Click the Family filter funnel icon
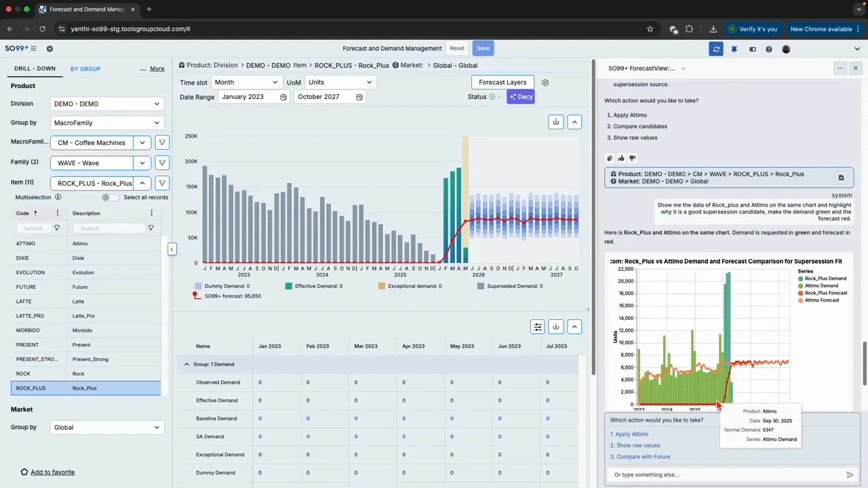The height and width of the screenshot is (488, 868). [x=162, y=163]
